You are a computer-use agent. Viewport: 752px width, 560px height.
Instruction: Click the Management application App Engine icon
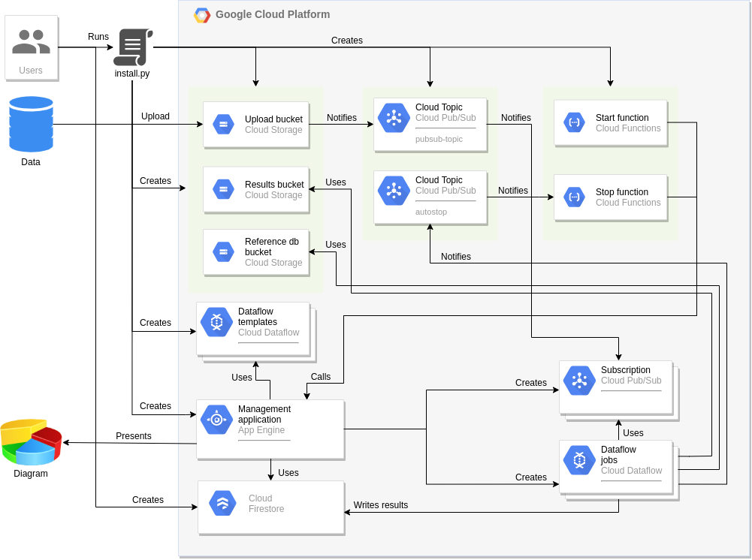[x=216, y=420]
